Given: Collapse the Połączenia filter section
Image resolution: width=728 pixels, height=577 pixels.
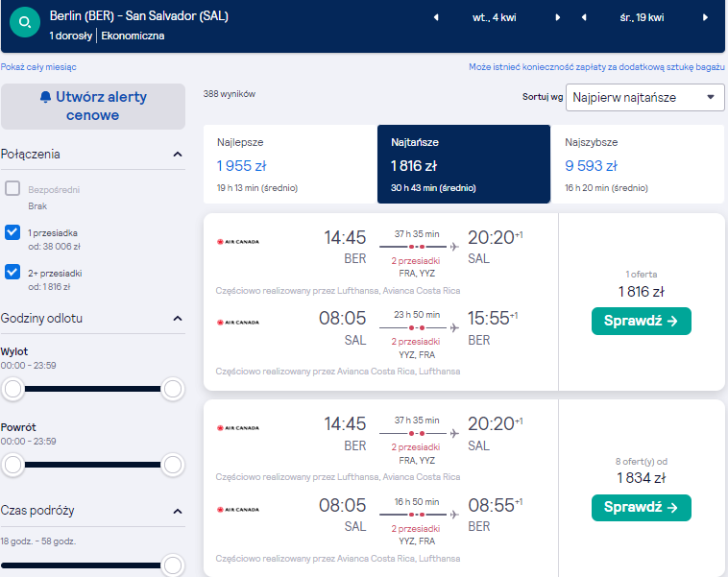Looking at the screenshot, I should [x=178, y=155].
